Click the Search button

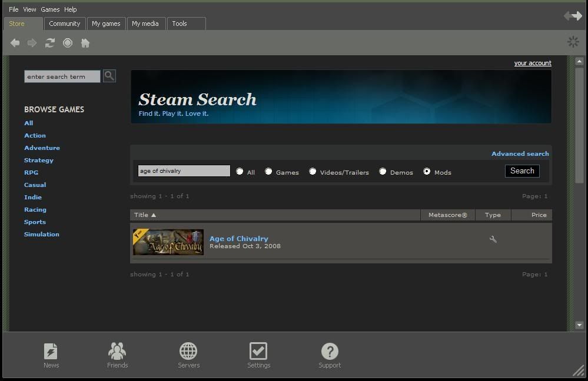[523, 171]
